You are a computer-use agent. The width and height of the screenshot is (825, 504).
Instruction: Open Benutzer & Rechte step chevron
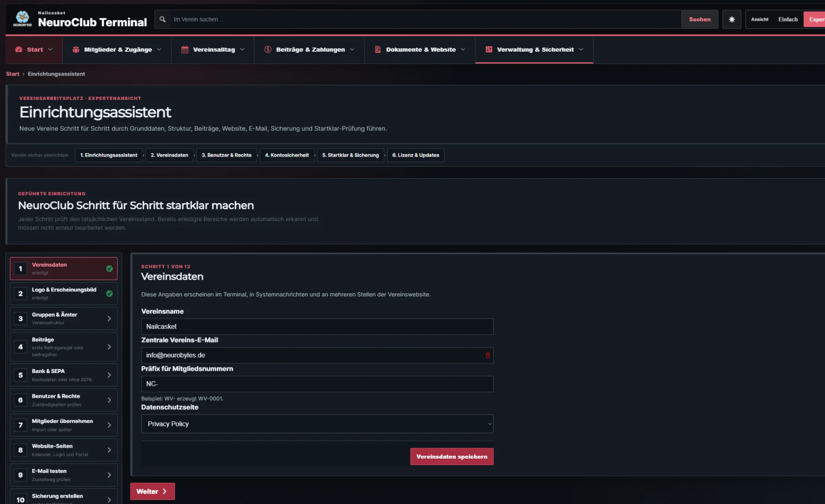[x=109, y=400]
